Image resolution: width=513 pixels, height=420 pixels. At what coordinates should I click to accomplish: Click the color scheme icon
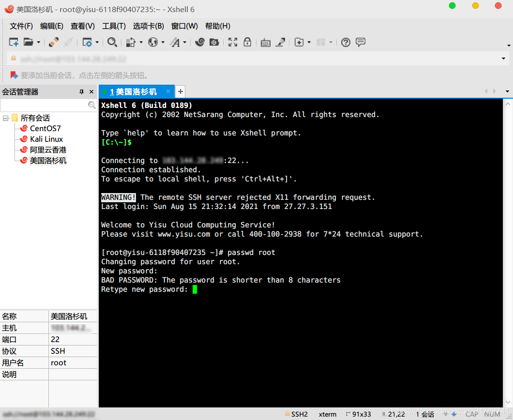pos(131,42)
